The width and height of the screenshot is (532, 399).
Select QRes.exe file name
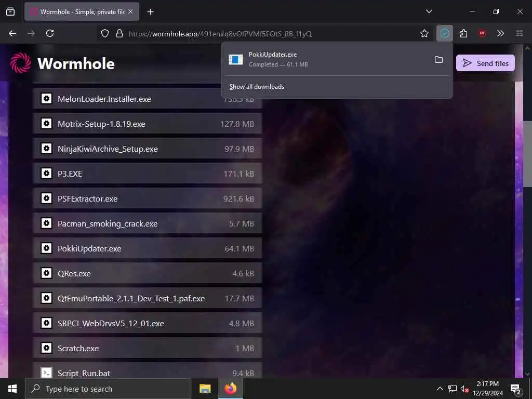pyautogui.click(x=74, y=274)
